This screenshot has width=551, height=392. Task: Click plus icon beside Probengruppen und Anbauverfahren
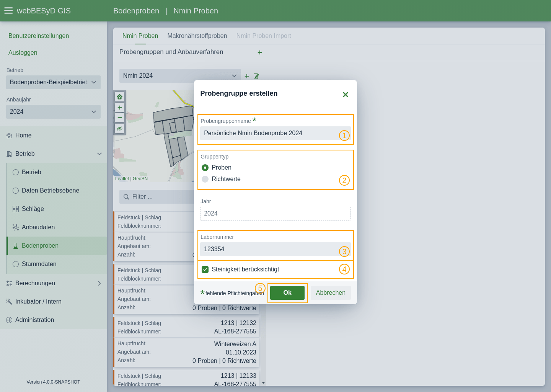(260, 52)
